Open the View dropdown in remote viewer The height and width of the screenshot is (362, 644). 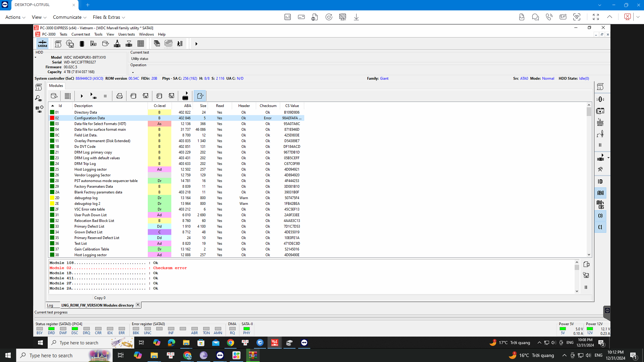pyautogui.click(x=39, y=17)
